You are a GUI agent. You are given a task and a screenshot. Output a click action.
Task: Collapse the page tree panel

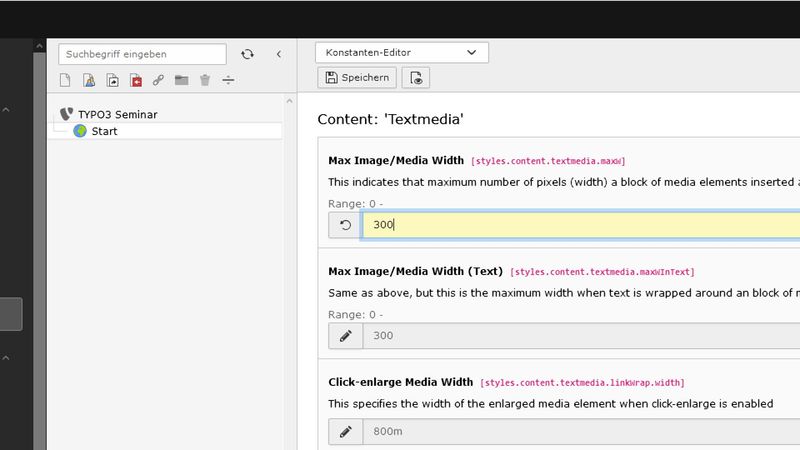point(278,54)
